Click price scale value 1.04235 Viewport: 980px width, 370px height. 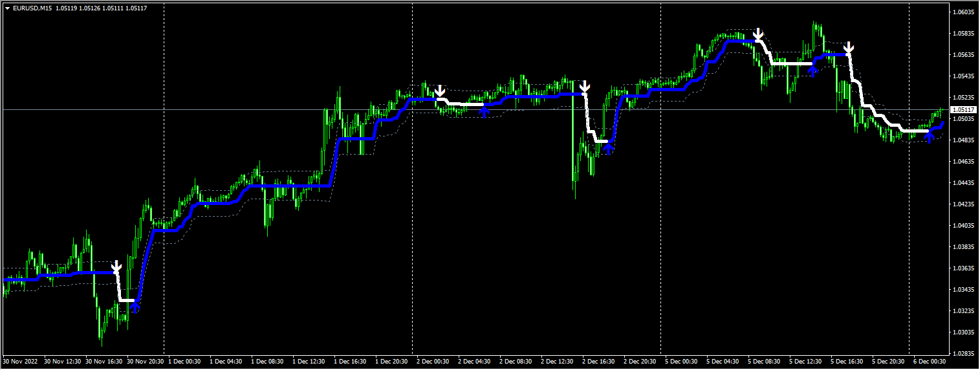click(963, 204)
